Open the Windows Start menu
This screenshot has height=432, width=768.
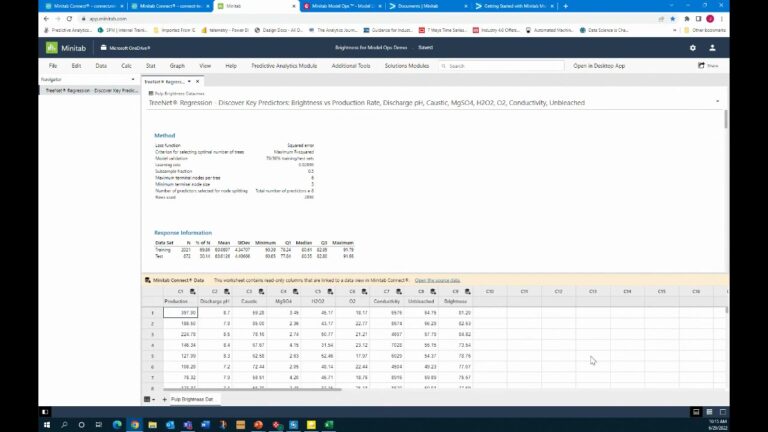47,425
